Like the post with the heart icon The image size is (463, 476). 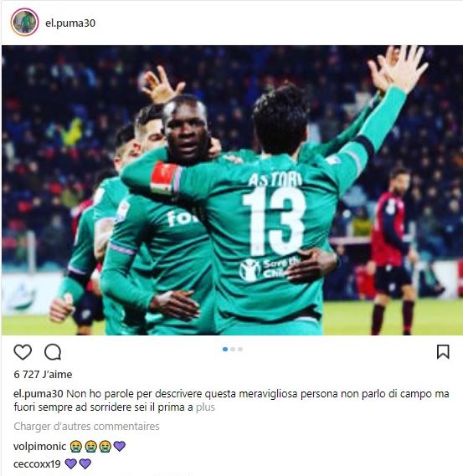(x=23, y=352)
